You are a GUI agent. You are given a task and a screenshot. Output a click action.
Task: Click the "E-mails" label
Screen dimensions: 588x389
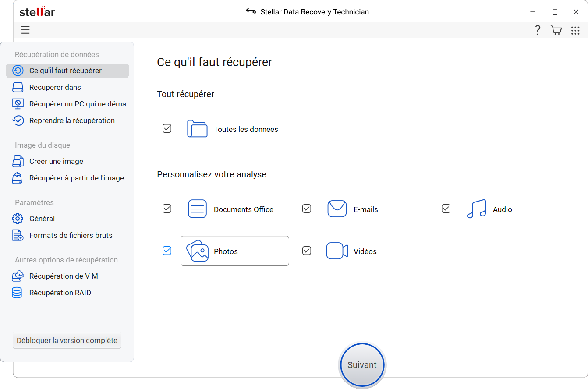click(x=366, y=209)
